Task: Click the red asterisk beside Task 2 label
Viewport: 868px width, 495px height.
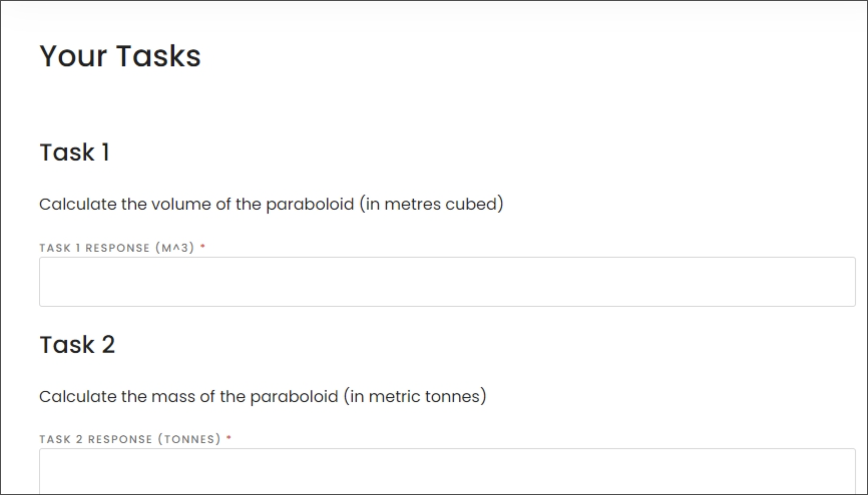Action: click(x=229, y=437)
